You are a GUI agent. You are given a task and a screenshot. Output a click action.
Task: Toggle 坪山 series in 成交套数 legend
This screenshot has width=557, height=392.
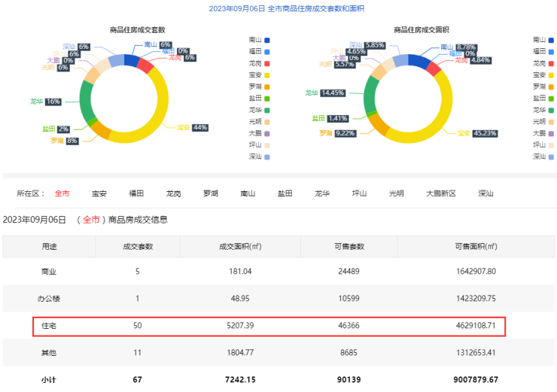click(267, 144)
